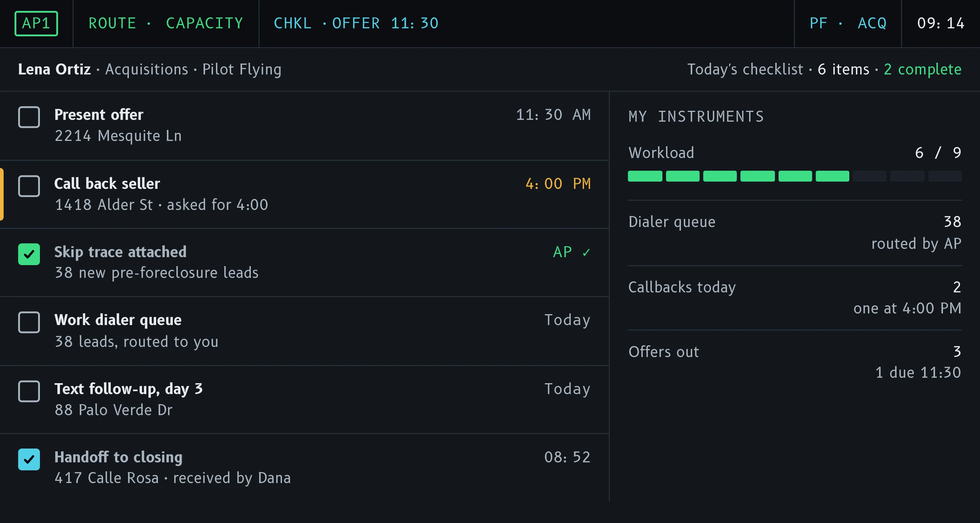This screenshot has height=523, width=980.
Task: Open the Skip trace attached task title
Action: (121, 252)
